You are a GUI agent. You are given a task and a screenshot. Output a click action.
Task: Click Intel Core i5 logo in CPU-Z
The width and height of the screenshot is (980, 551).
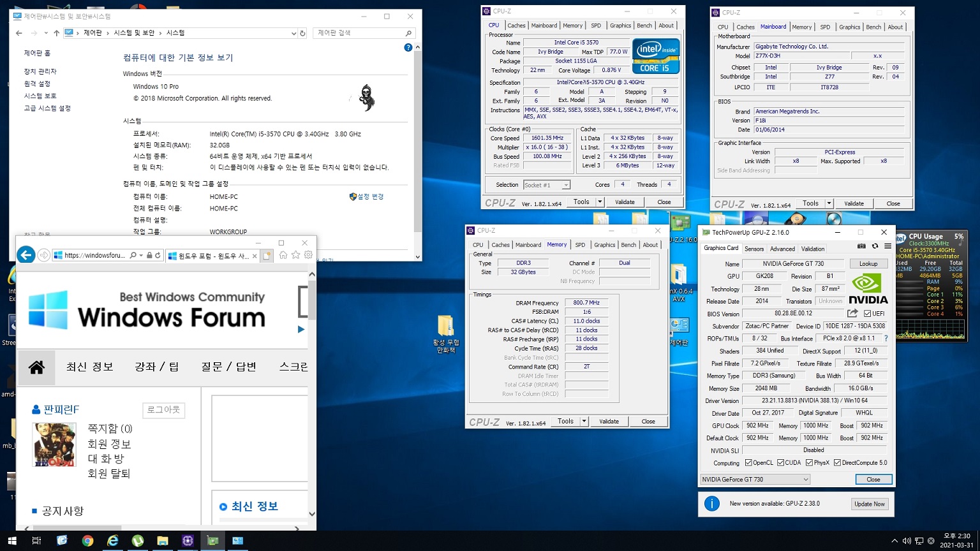click(x=656, y=56)
